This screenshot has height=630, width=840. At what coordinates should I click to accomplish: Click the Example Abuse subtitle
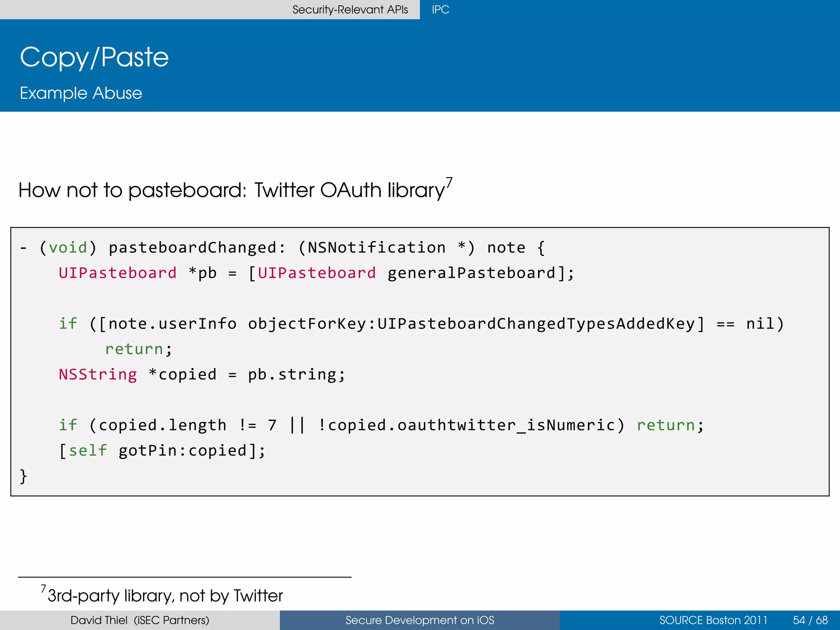81,93
